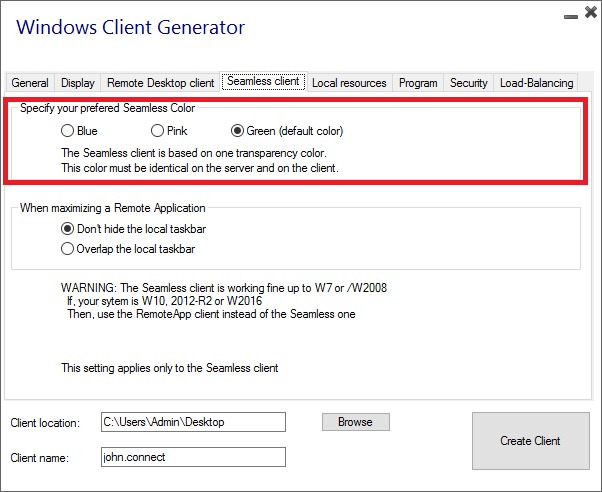Show the Load-Balancing tab
Image resolution: width=602 pixels, height=492 pixels.
[536, 83]
